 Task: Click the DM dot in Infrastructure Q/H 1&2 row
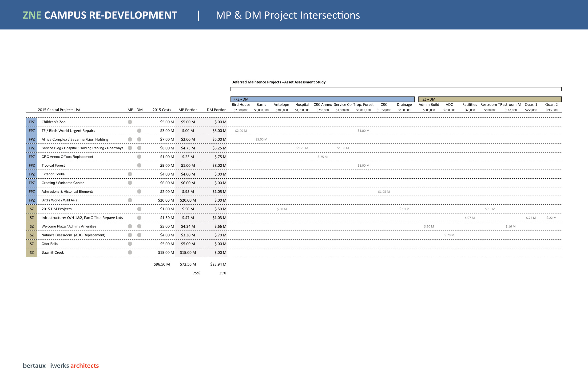(x=139, y=218)
